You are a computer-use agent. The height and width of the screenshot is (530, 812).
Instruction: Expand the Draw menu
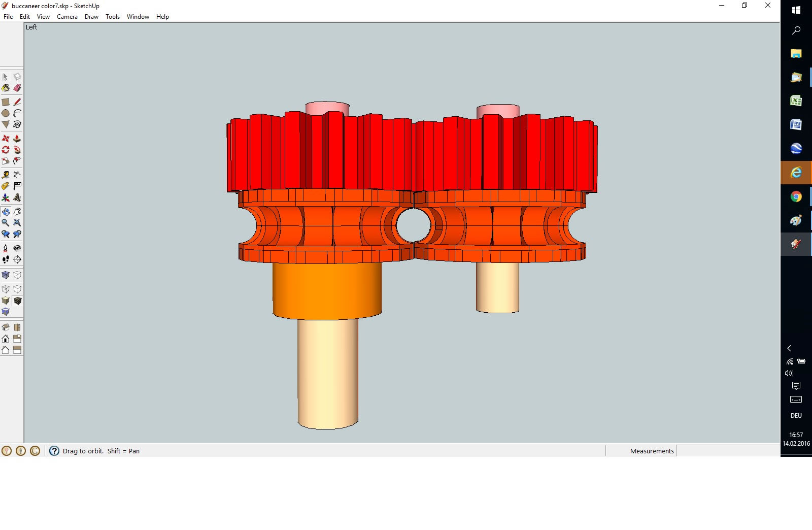click(91, 17)
